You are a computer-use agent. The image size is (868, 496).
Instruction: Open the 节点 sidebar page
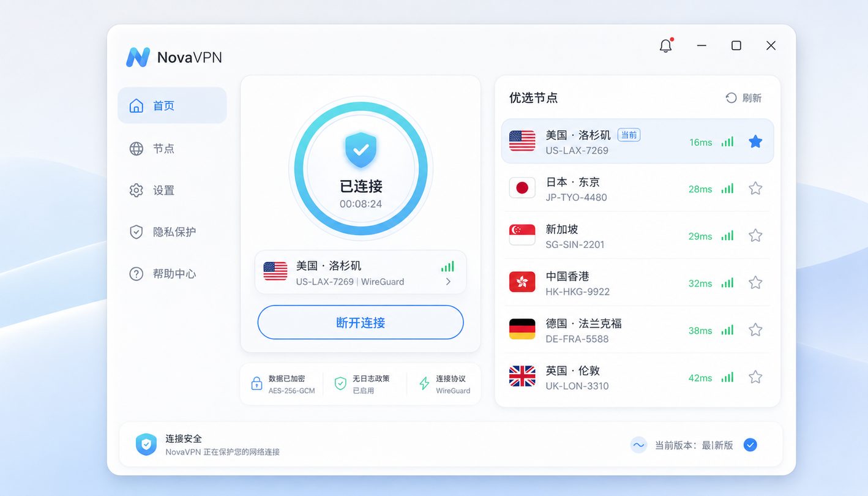coord(172,148)
